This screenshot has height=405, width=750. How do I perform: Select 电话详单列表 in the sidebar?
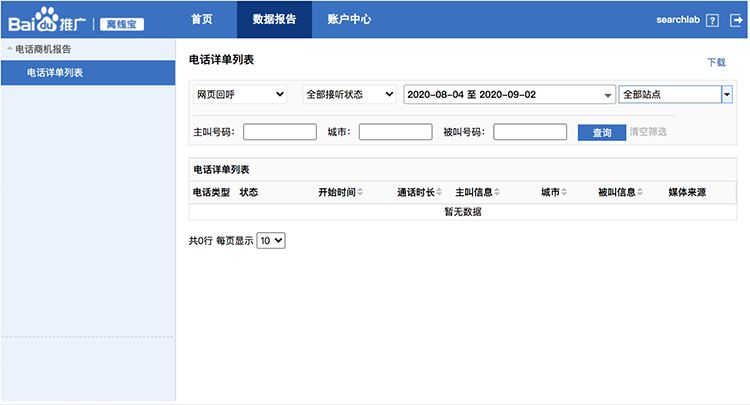(x=54, y=72)
